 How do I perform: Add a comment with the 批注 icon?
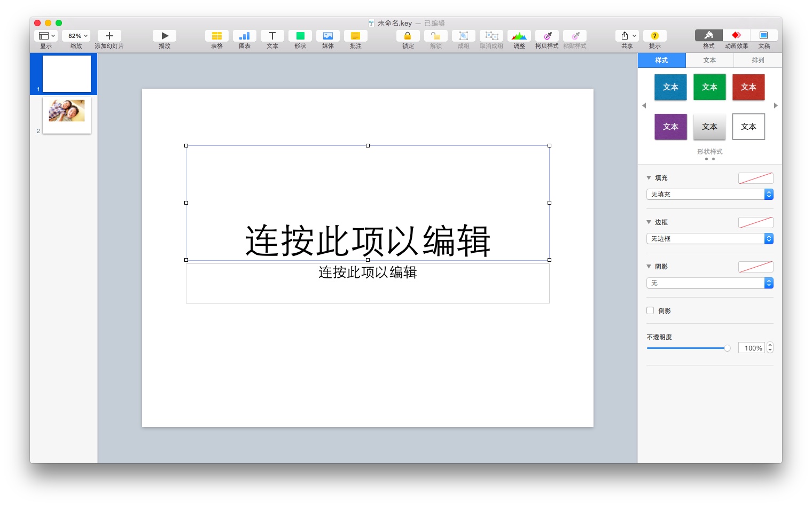tap(355, 38)
